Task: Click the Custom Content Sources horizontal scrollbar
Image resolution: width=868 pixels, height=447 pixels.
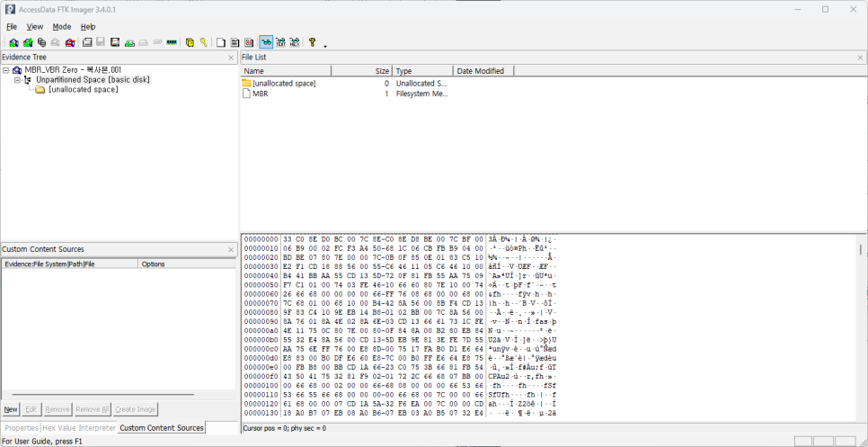Action: [x=102, y=394]
